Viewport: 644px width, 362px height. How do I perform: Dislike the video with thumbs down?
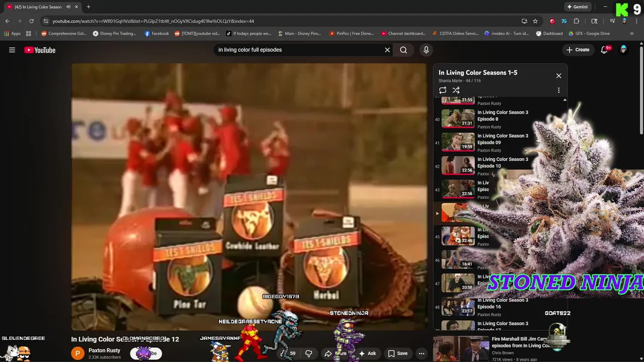[x=309, y=353]
